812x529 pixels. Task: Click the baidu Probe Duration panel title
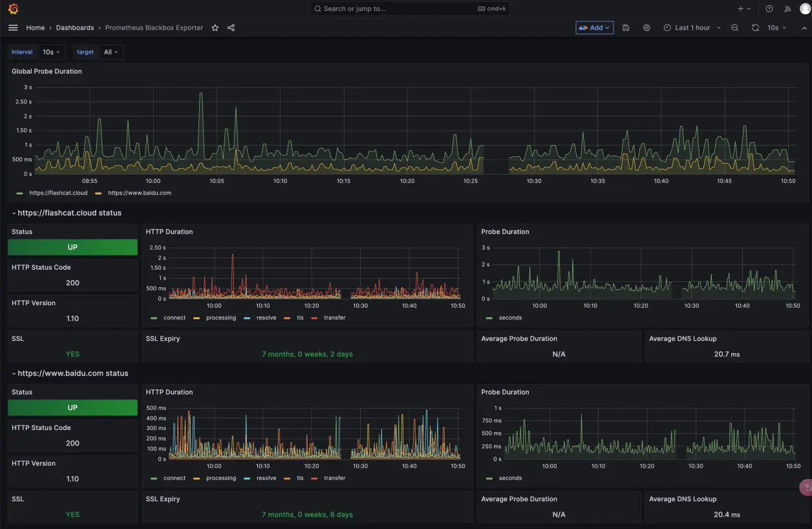click(505, 392)
